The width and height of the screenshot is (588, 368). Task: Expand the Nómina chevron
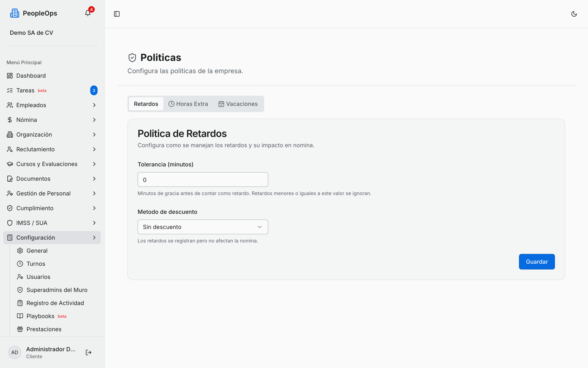point(94,120)
